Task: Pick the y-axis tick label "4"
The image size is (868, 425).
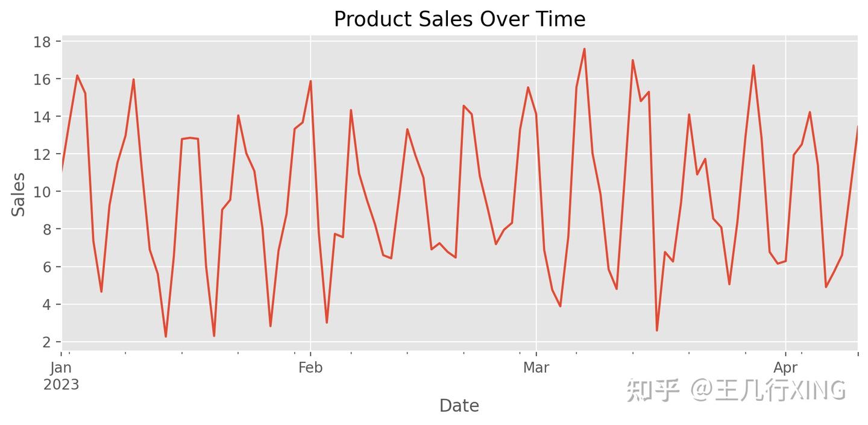Action: pos(48,304)
